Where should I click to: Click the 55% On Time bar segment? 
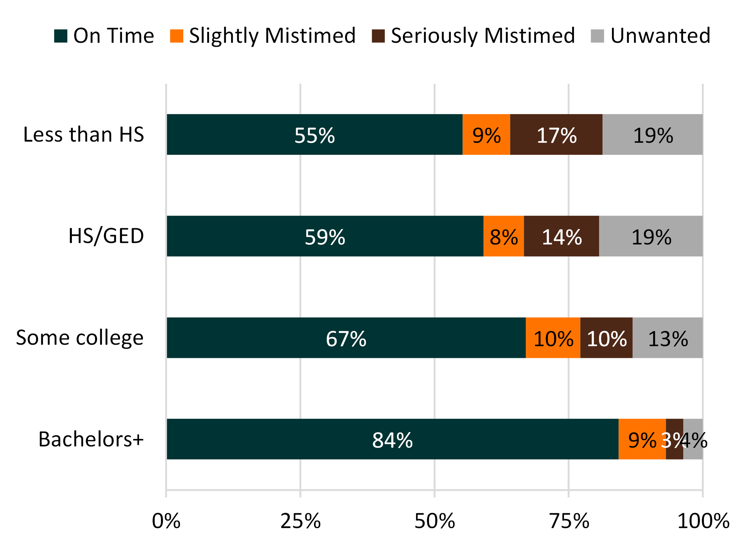tap(314, 134)
